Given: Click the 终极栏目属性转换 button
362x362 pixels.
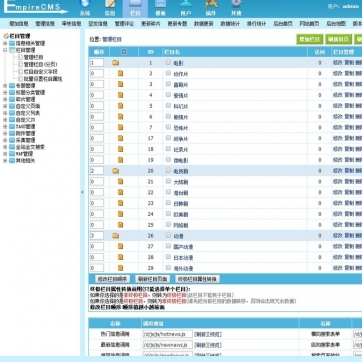Looking at the screenshot, I should tap(197, 279).
